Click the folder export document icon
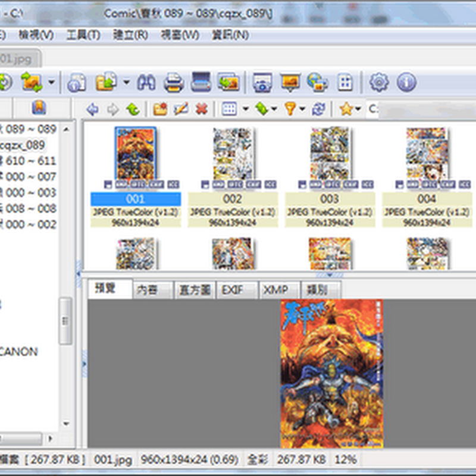The image size is (476, 476). pos(107,82)
